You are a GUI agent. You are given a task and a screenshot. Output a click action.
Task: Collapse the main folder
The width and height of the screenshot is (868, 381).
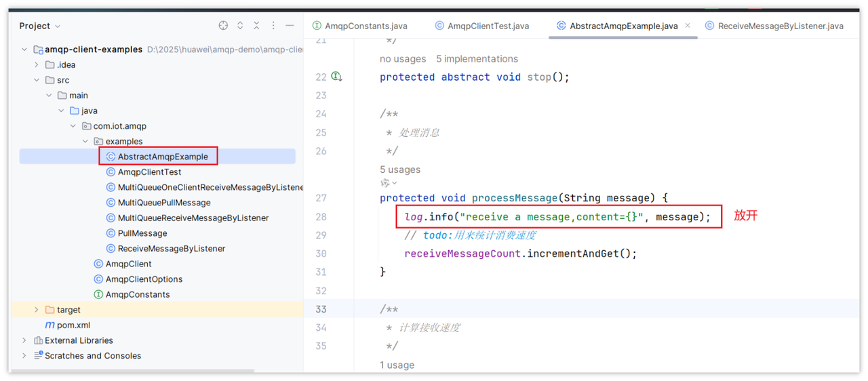pos(49,96)
